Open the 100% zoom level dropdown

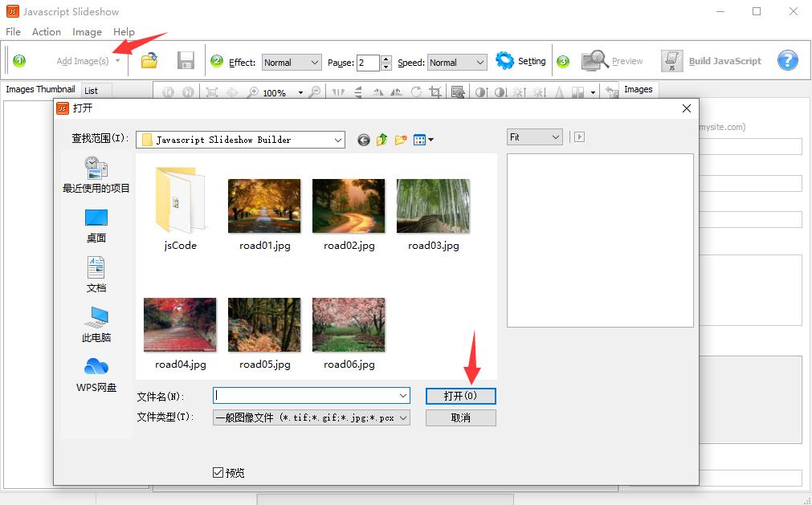click(300, 92)
